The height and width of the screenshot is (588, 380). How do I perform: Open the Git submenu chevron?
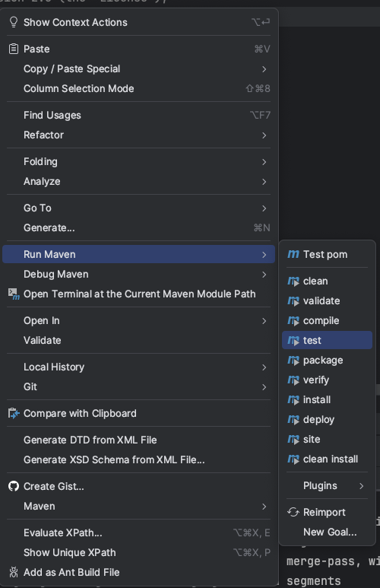point(264,387)
